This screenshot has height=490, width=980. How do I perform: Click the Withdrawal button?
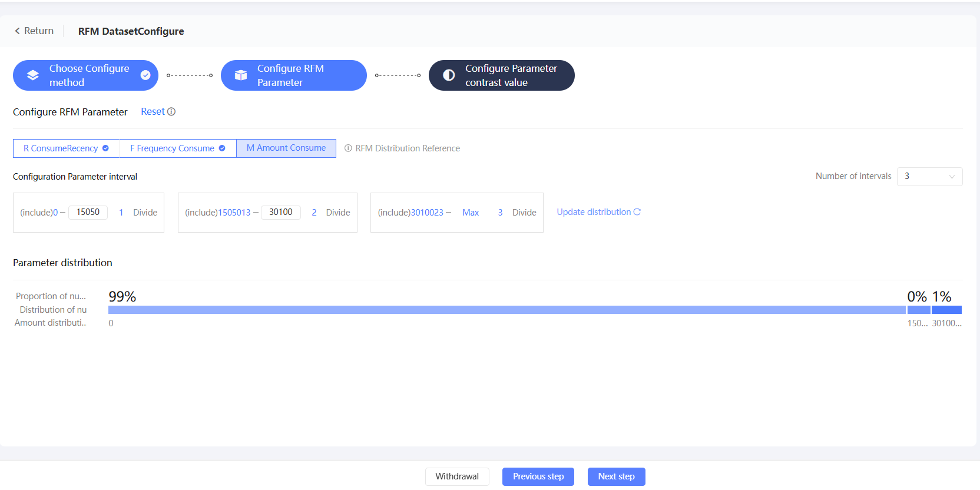457,476
